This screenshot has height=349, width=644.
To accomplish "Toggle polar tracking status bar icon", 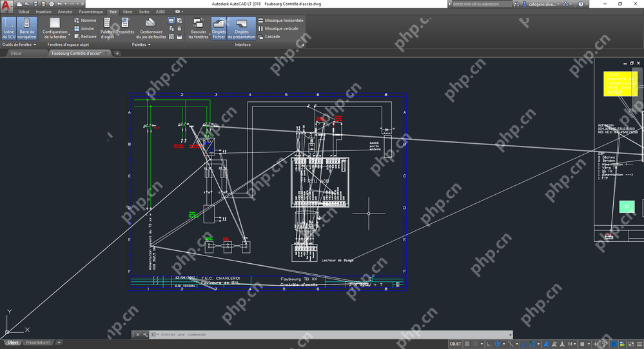I will [x=498, y=344].
